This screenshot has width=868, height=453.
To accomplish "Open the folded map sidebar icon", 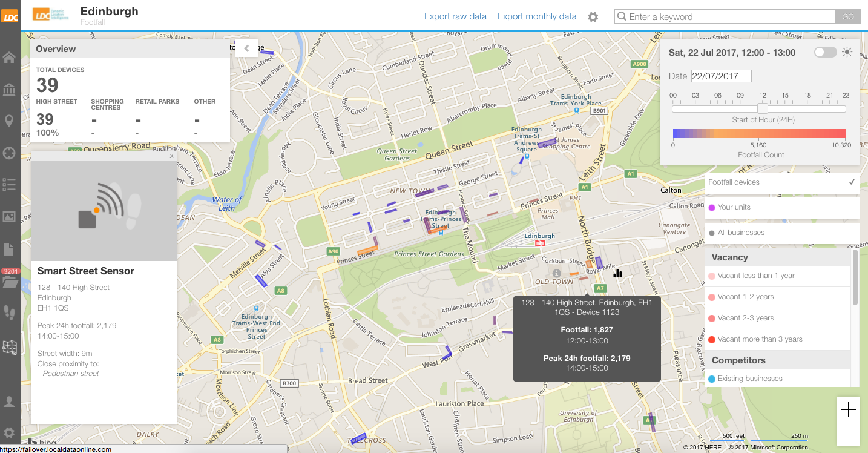I will (x=9, y=346).
